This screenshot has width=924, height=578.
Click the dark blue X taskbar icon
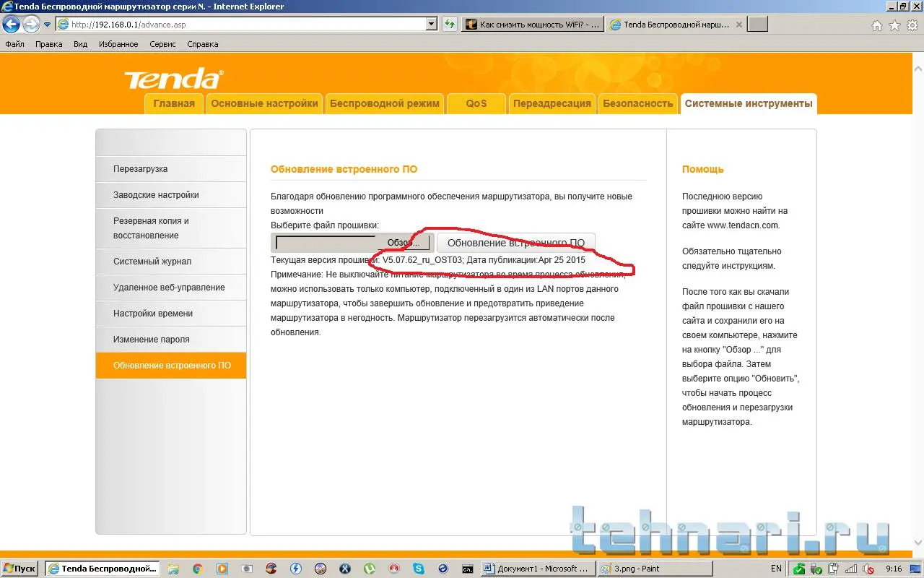(x=345, y=569)
